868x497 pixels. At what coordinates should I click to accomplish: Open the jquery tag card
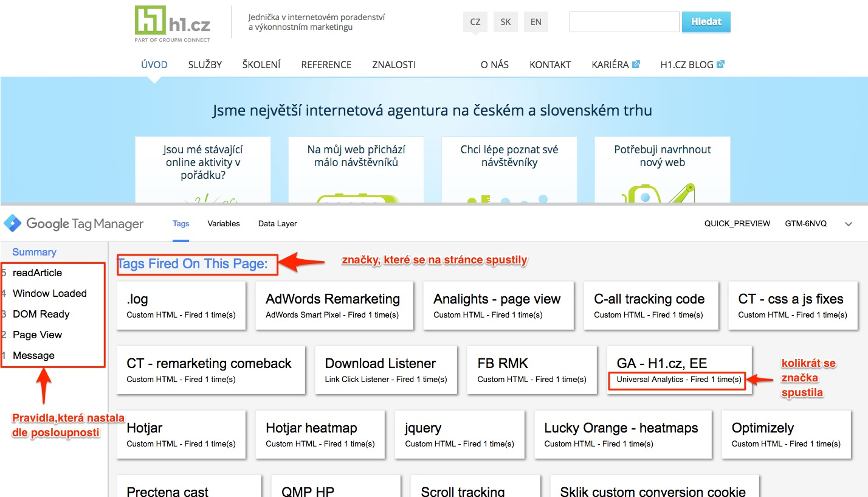(x=460, y=434)
